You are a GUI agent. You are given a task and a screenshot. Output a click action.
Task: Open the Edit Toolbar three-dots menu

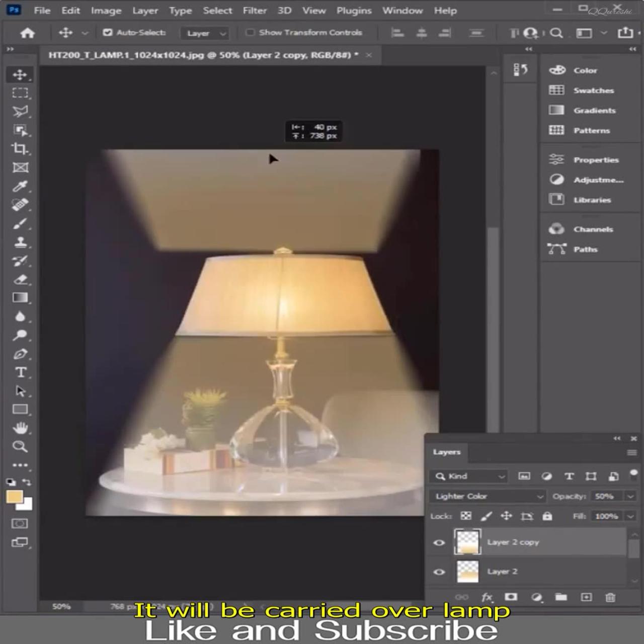point(20,465)
